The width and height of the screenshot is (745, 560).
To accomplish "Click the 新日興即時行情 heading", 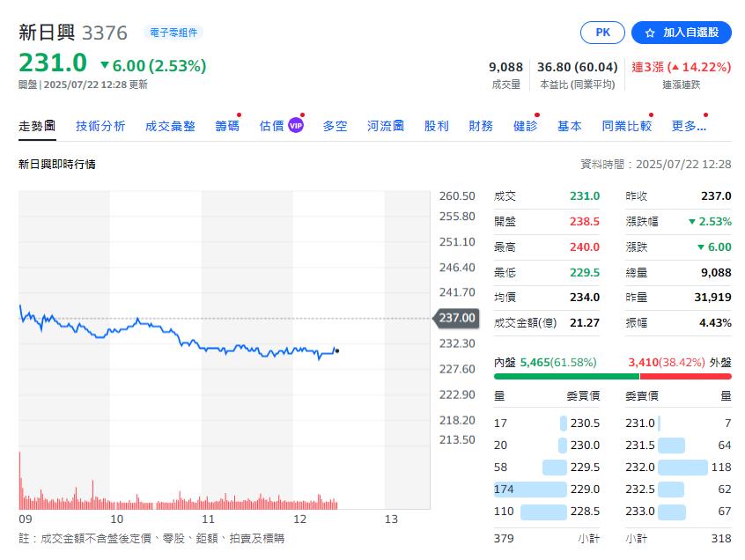I will [x=57, y=165].
